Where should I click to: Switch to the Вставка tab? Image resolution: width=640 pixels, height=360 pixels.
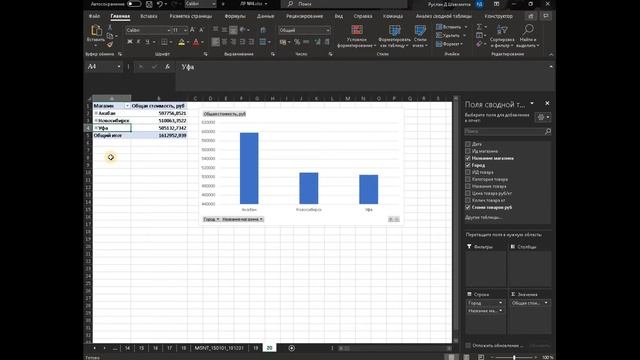[x=149, y=16]
